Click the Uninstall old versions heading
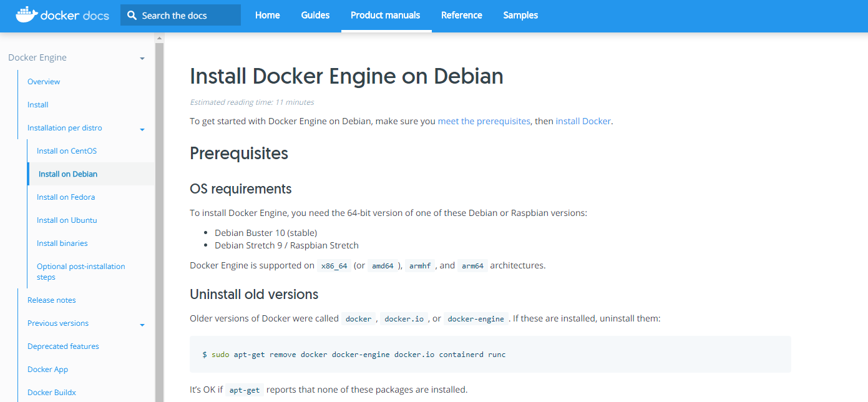This screenshot has width=868, height=402. (x=254, y=294)
